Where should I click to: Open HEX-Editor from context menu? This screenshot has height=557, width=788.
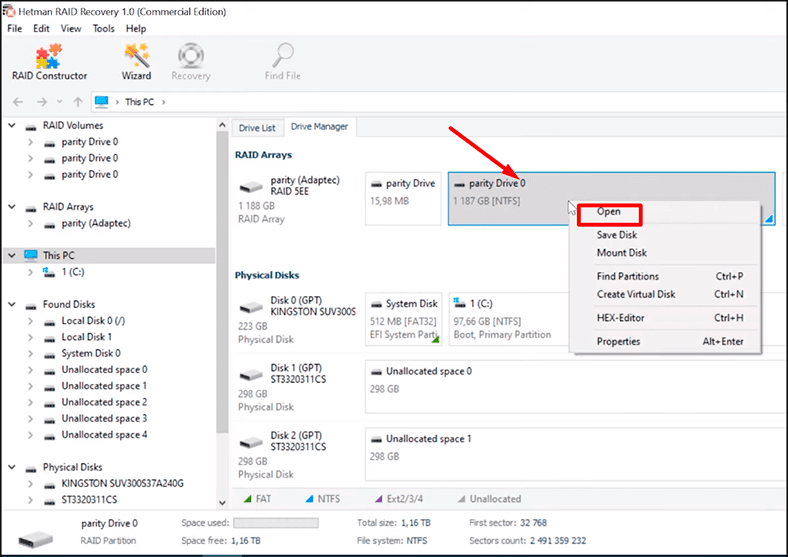(620, 318)
